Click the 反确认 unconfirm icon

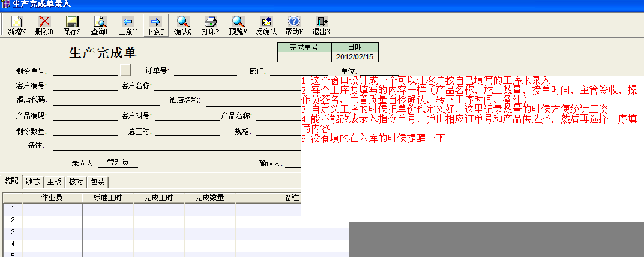click(266, 25)
